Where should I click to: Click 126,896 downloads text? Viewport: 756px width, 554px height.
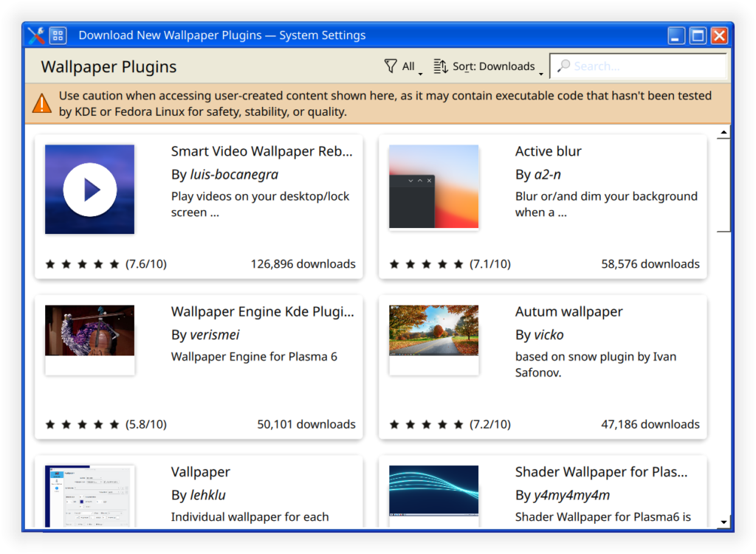[x=303, y=264]
